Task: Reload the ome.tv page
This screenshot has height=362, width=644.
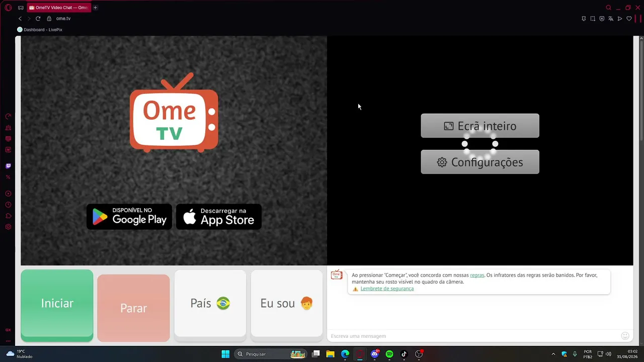Action: 38,19
